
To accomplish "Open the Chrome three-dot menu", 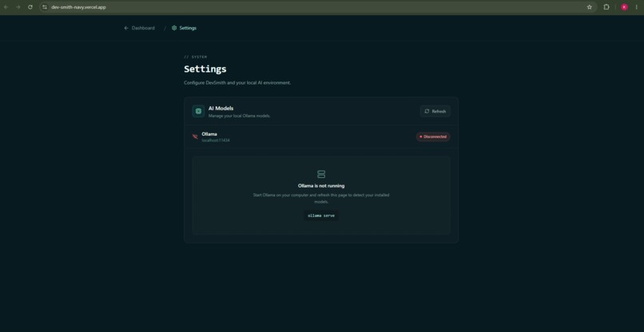I will coord(635,7).
